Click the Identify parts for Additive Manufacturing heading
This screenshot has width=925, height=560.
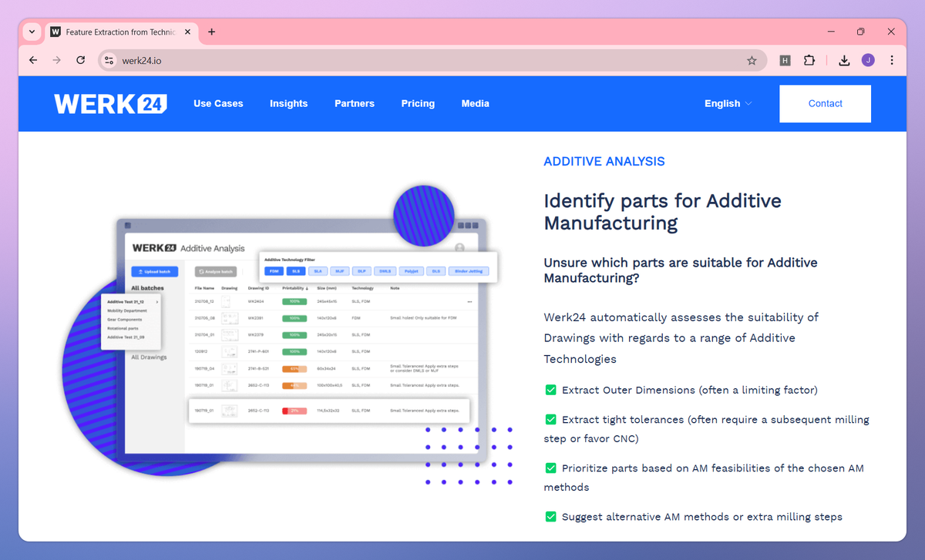662,212
